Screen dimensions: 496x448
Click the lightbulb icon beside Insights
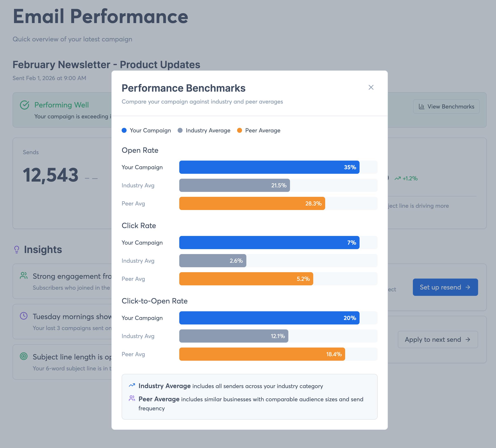[x=17, y=250]
